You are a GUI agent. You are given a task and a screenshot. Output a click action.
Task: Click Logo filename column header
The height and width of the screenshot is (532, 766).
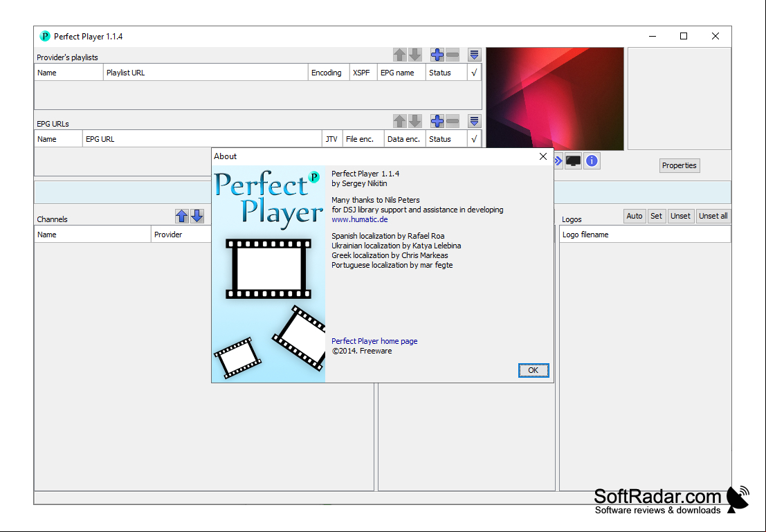(645, 235)
